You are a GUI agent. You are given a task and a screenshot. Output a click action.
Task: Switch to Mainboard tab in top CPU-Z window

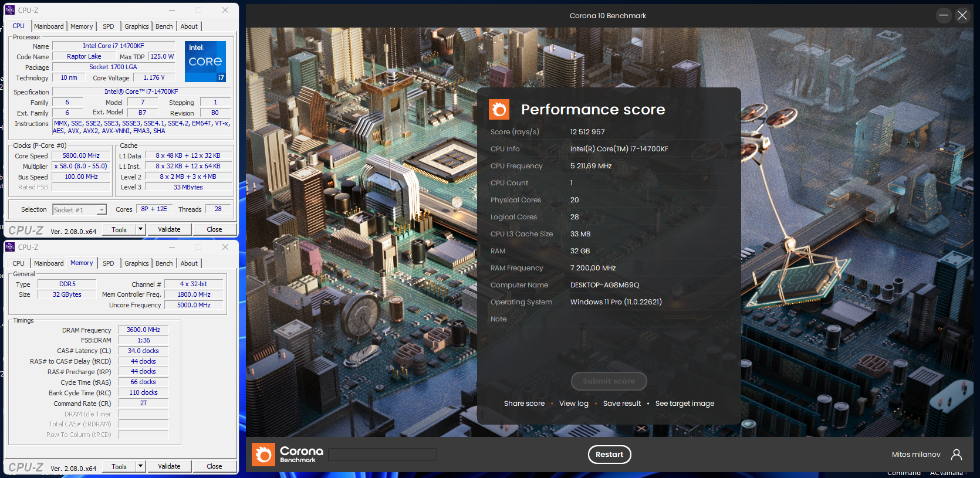[x=49, y=26]
